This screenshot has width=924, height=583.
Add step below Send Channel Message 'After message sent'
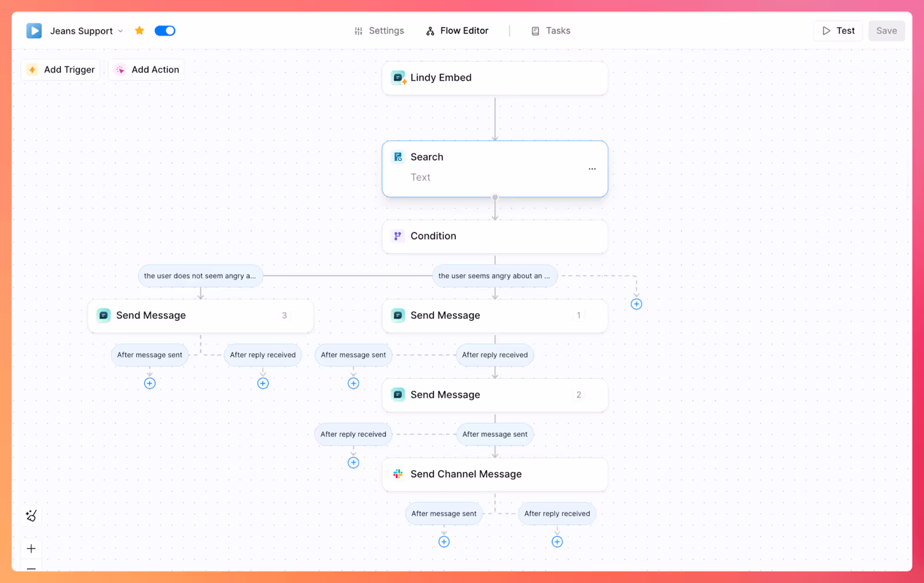[x=444, y=541]
